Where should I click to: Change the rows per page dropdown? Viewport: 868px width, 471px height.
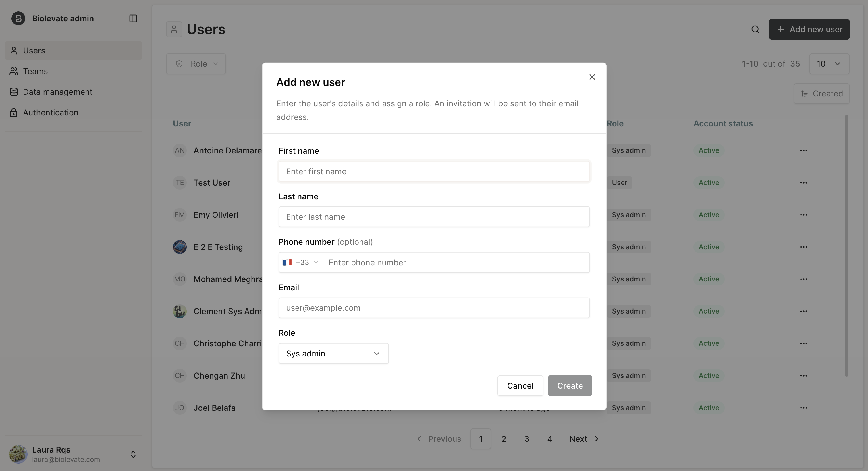click(829, 64)
